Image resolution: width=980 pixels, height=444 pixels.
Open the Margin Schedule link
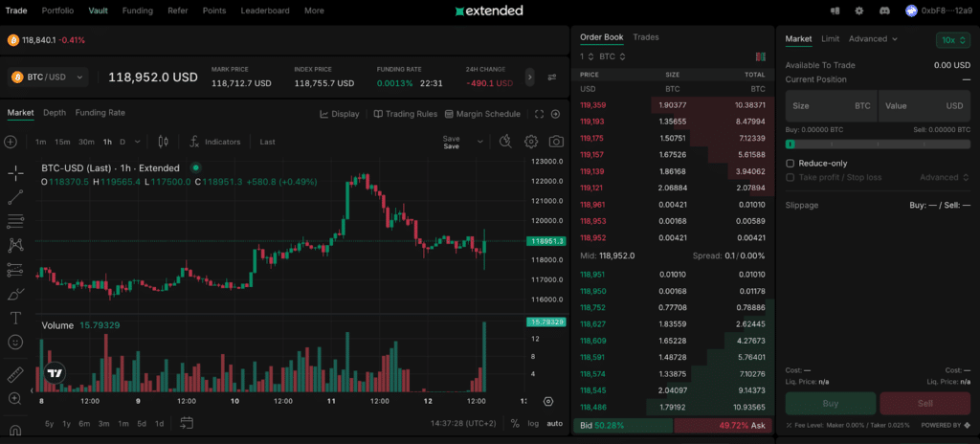pyautogui.click(x=482, y=114)
